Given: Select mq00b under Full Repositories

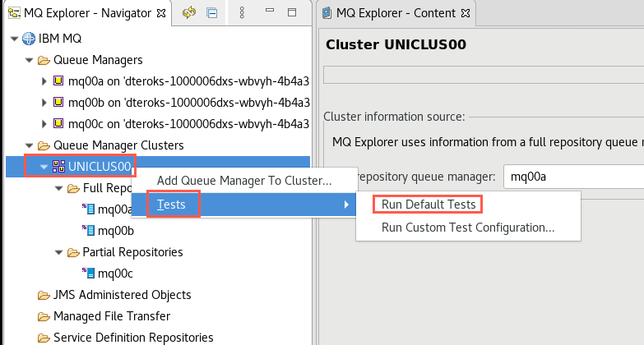Looking at the screenshot, I should (x=115, y=231).
